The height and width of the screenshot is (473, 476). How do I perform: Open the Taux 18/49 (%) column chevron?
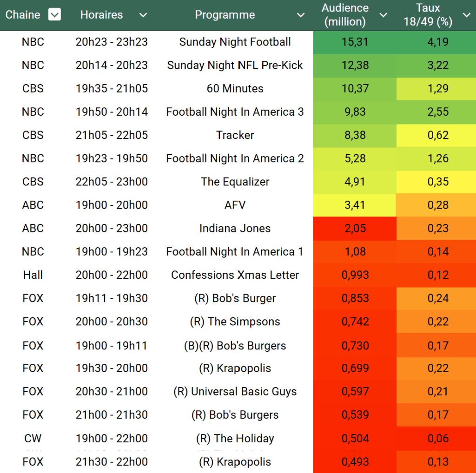(467, 15)
